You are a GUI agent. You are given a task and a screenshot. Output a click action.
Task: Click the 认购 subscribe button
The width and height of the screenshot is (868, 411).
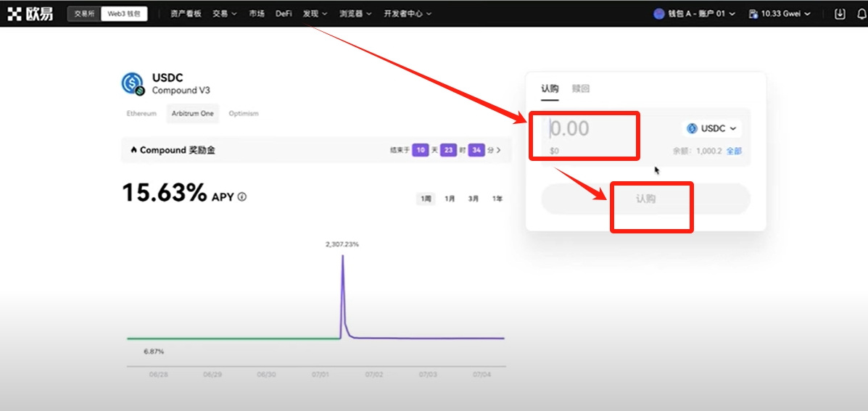tap(645, 199)
